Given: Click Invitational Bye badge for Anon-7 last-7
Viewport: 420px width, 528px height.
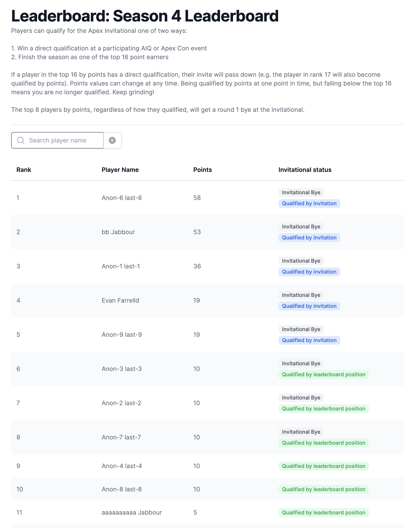Looking at the screenshot, I should point(301,432).
